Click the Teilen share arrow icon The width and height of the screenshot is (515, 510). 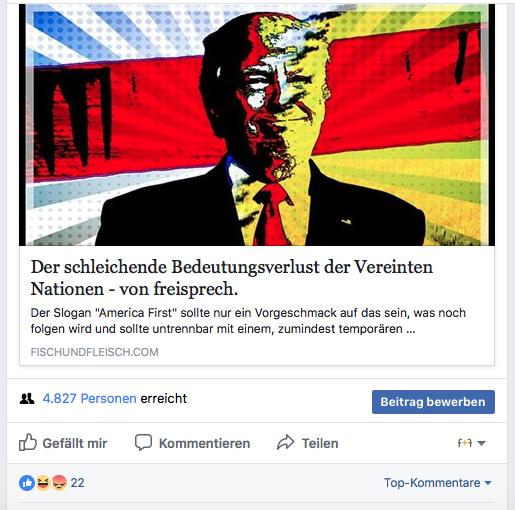tap(286, 443)
